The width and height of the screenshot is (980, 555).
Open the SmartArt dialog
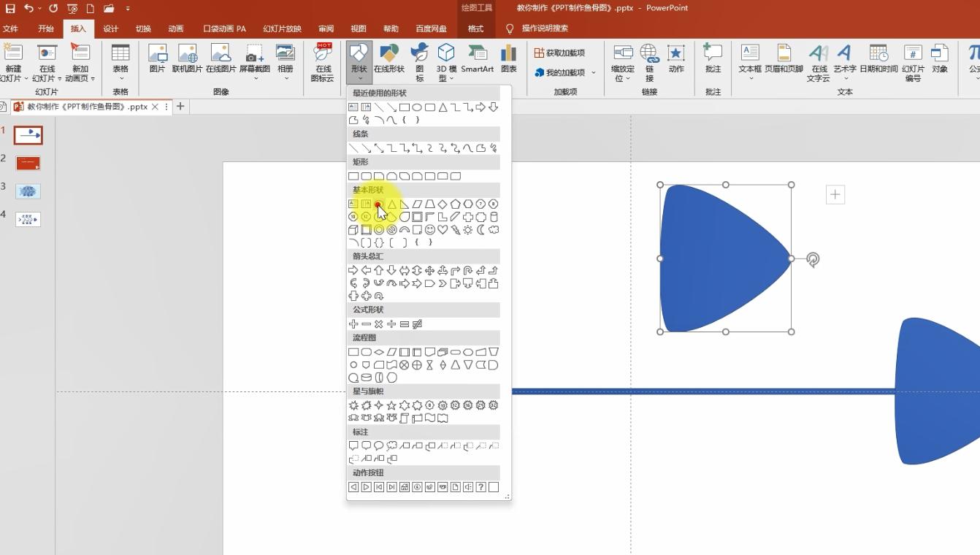[477, 59]
